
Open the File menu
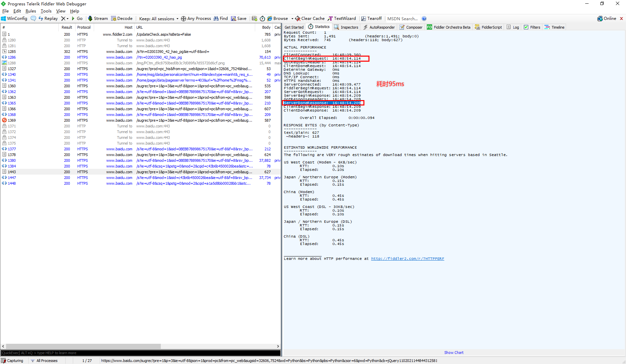5,11
